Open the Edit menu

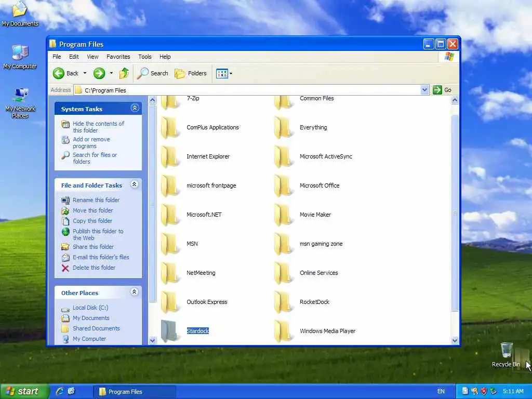point(74,57)
